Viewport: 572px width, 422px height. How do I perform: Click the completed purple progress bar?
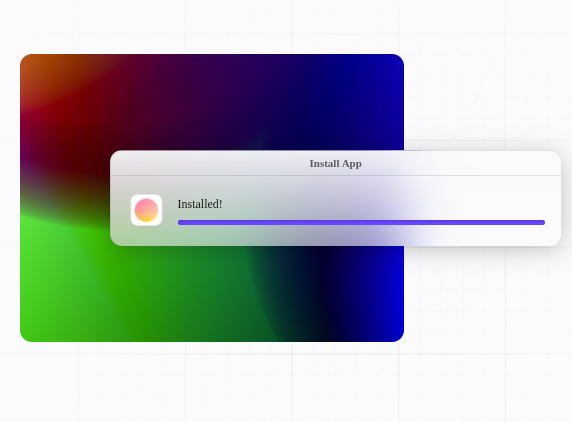point(361,222)
